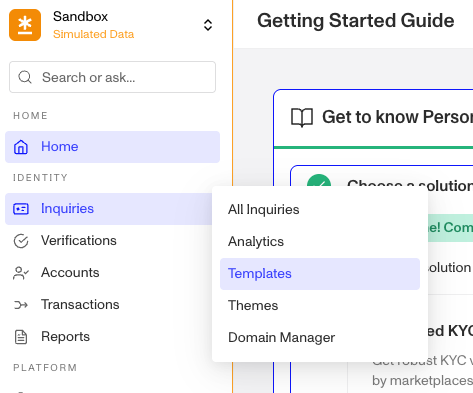The image size is (473, 393).
Task: Click the orange Sandbox asterisk logo
Action: pos(25,25)
